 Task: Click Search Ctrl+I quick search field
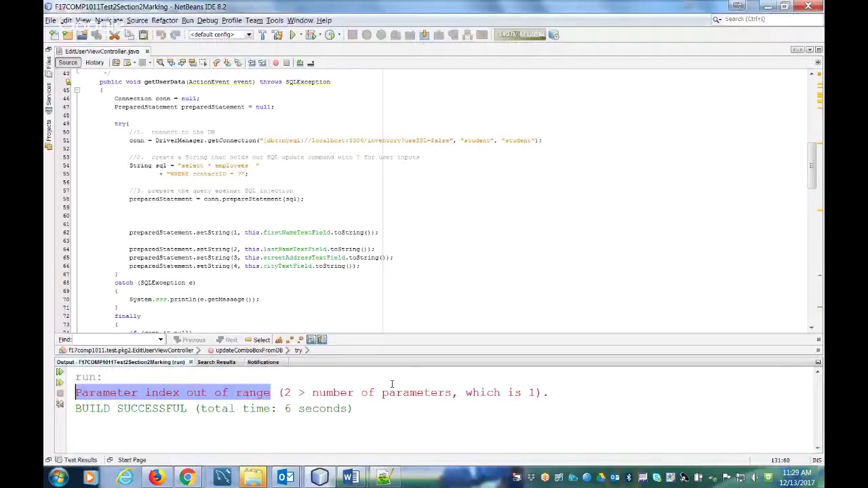pos(766,19)
